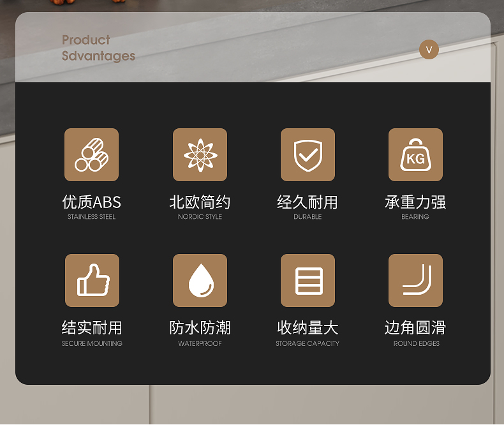Click the storage capacity shelves icon
504x425 pixels.
click(x=308, y=280)
